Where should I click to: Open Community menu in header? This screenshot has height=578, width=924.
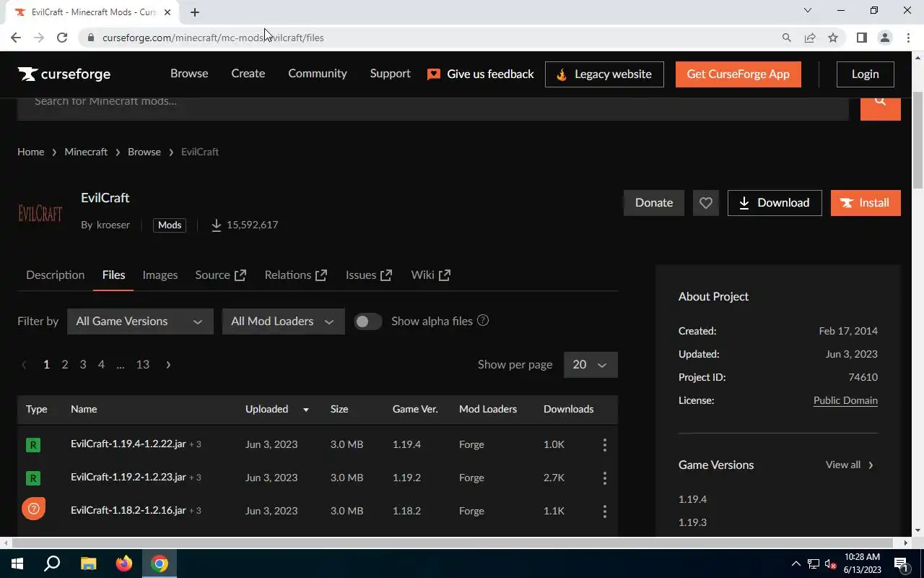318,74
